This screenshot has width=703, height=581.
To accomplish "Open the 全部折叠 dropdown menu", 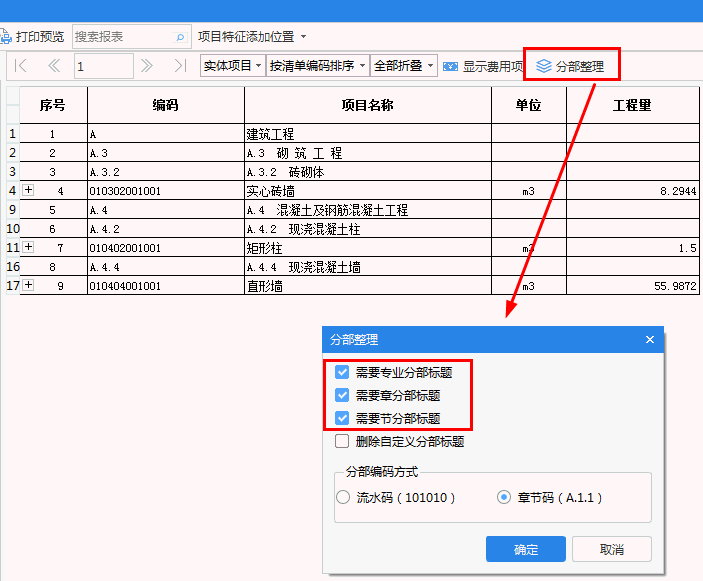I will coord(404,66).
